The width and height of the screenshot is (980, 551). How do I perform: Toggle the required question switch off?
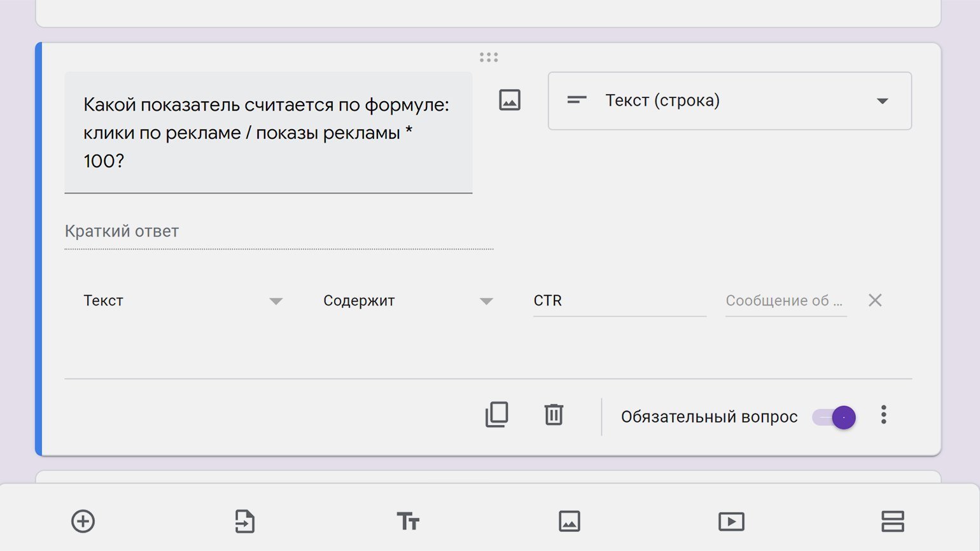pyautogui.click(x=834, y=417)
